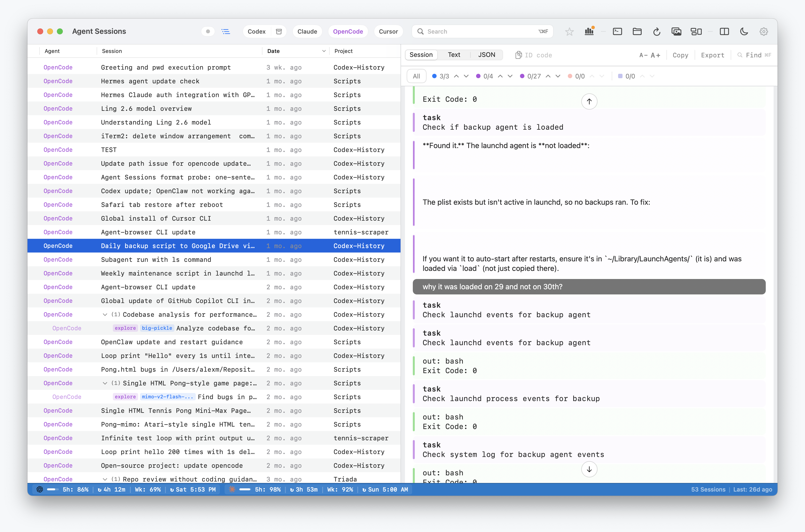Jump to next 0/27 match
The image size is (805, 532).
pos(558,76)
